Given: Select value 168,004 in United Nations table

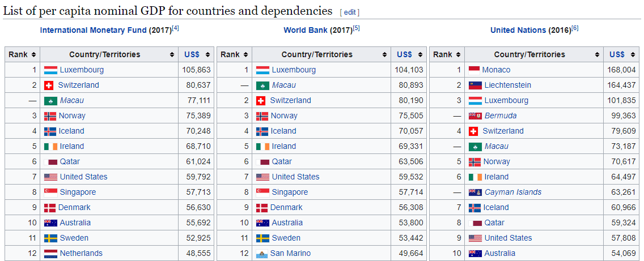Looking at the screenshot, I should coord(621,70).
